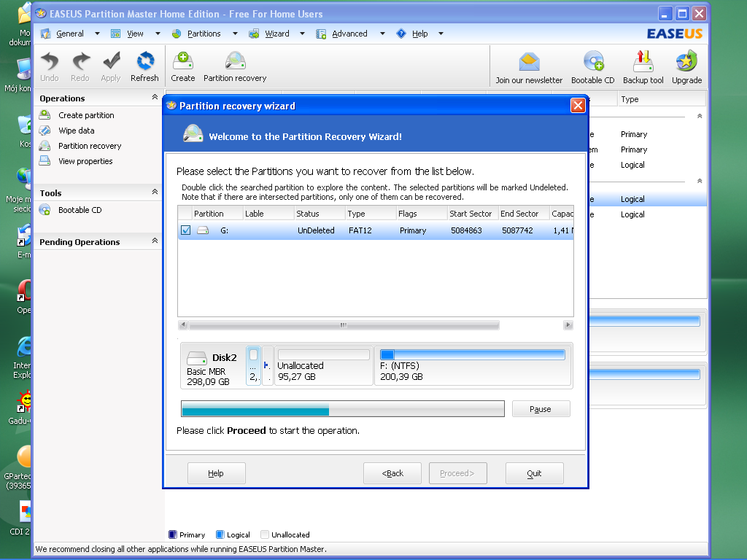The width and height of the screenshot is (747, 560).
Task: Click the Unallocated legend color swatch
Action: (265, 534)
